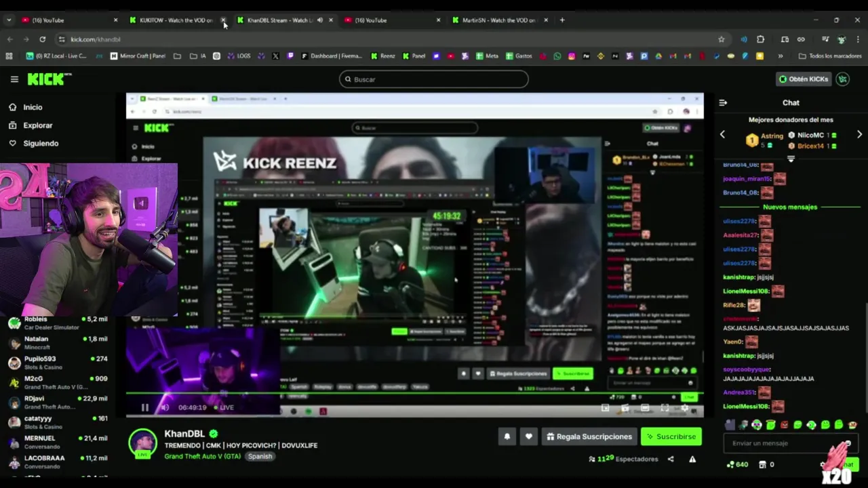Show more bookmarks overflow chevron
The width and height of the screenshot is (868, 488).
click(x=781, y=56)
